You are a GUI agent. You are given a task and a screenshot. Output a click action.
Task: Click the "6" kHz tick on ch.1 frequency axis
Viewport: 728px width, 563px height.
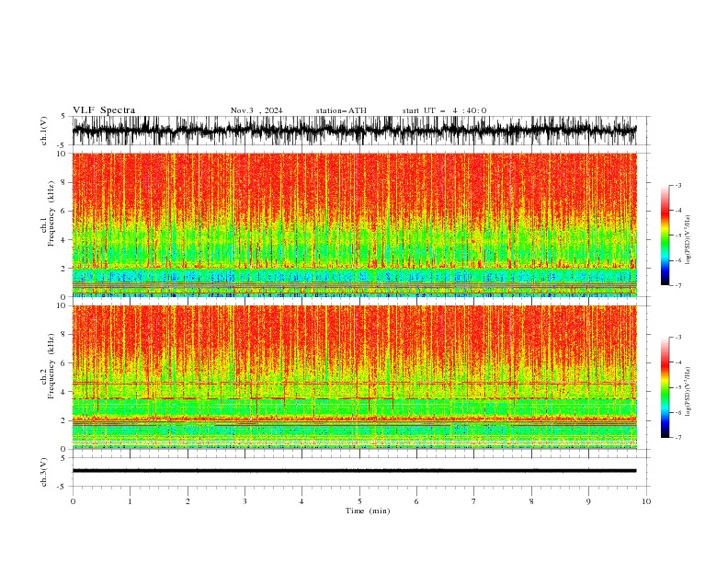click(63, 211)
